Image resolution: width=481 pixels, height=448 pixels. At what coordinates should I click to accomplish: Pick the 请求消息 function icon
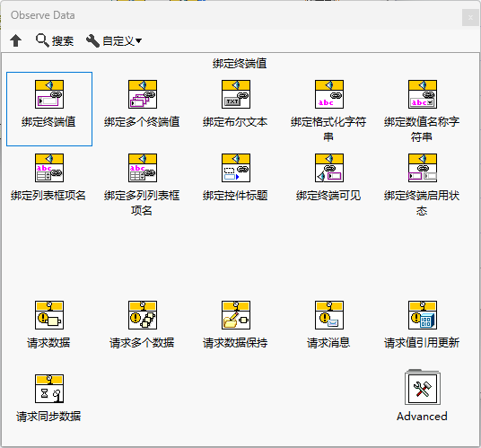click(x=329, y=315)
